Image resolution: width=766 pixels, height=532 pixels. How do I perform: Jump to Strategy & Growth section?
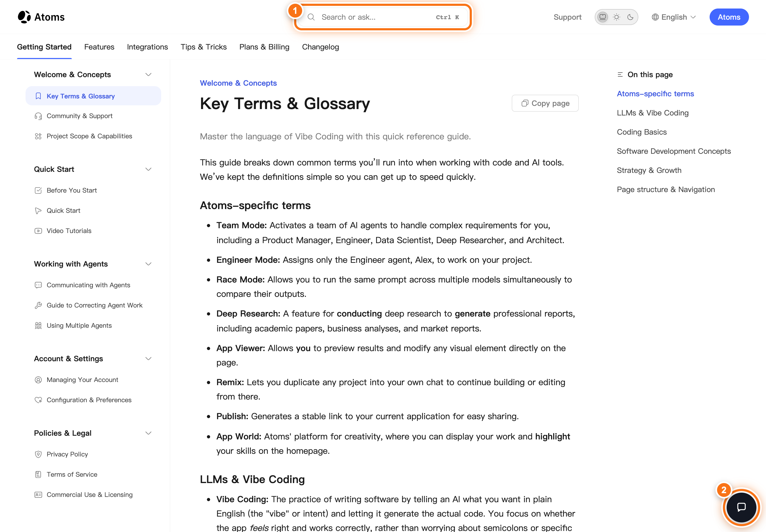click(x=649, y=170)
